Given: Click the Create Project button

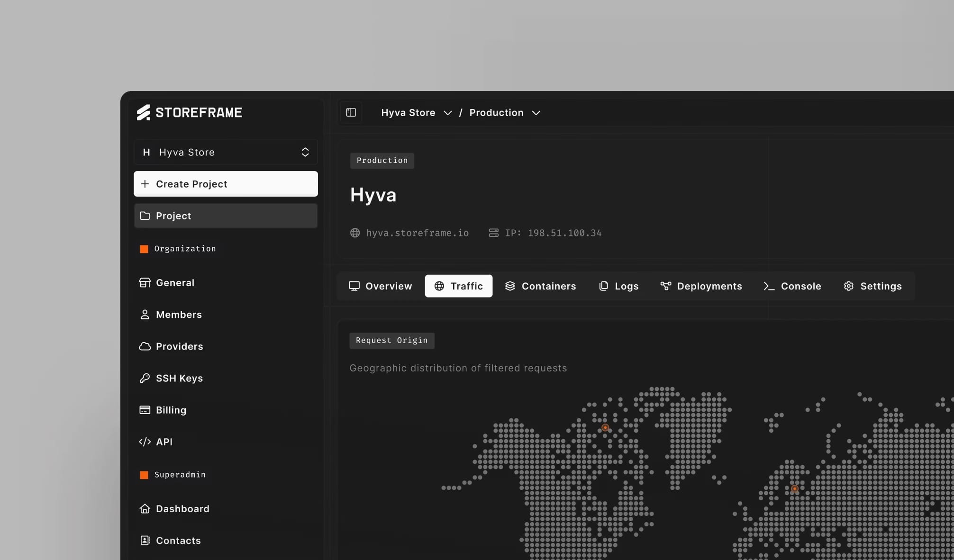Looking at the screenshot, I should pos(226,184).
